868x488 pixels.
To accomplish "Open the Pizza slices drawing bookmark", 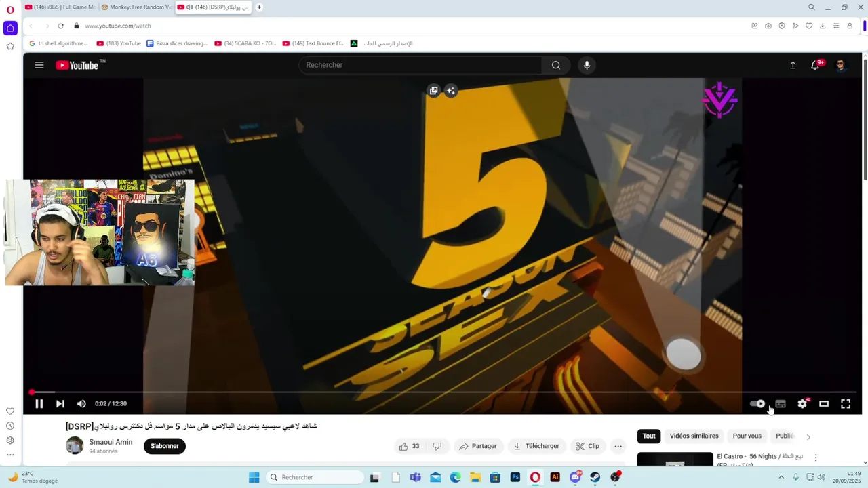I will pos(177,43).
